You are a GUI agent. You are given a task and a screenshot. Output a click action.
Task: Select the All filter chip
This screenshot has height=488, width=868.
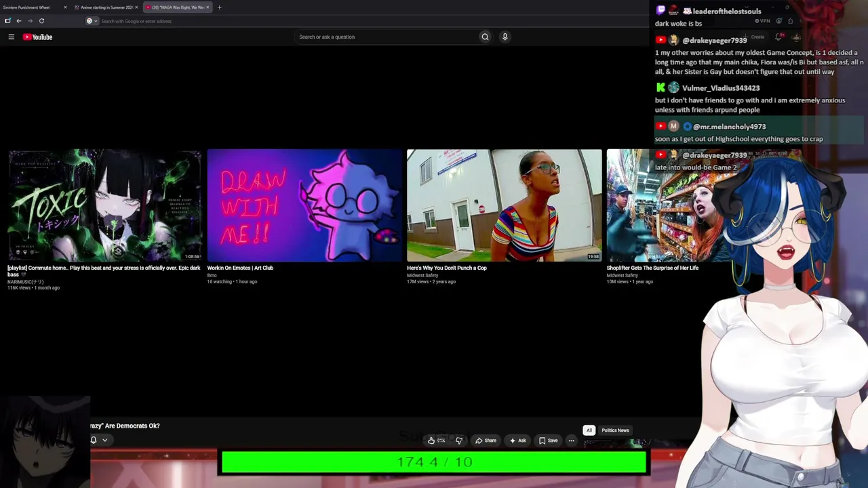(x=589, y=430)
